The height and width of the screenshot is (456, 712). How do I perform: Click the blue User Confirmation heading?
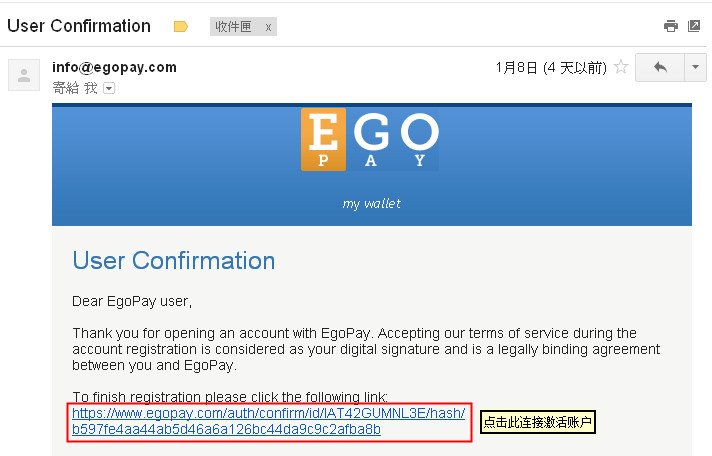(x=174, y=261)
